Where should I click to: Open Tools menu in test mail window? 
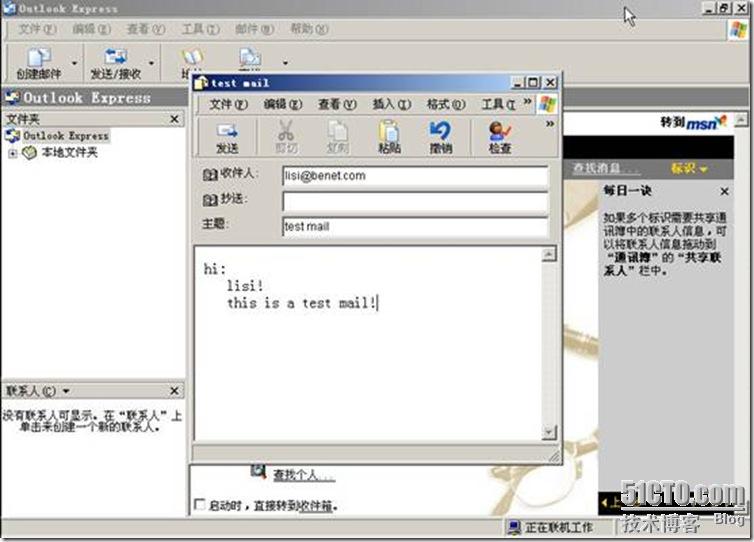pyautogui.click(x=499, y=104)
